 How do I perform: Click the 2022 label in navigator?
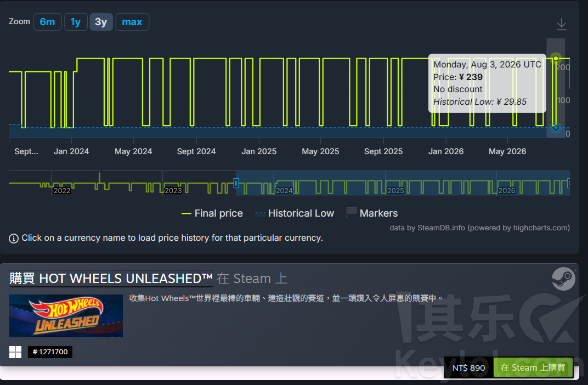(62, 190)
